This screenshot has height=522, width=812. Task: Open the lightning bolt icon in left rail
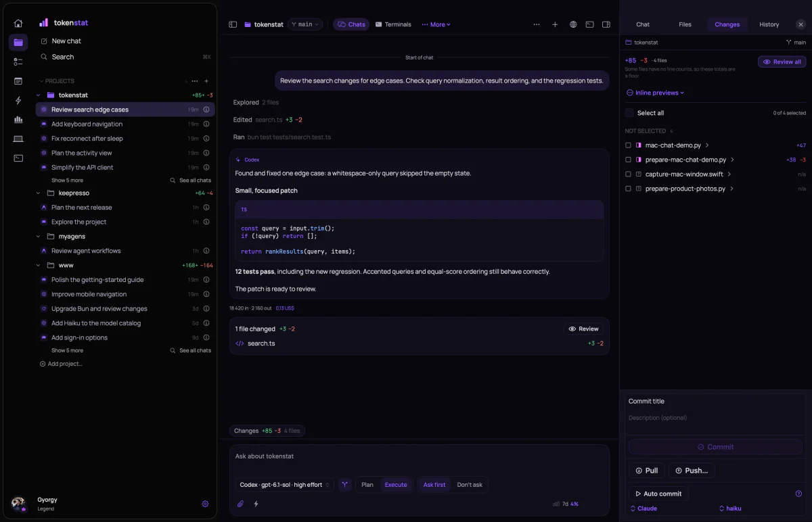click(18, 100)
